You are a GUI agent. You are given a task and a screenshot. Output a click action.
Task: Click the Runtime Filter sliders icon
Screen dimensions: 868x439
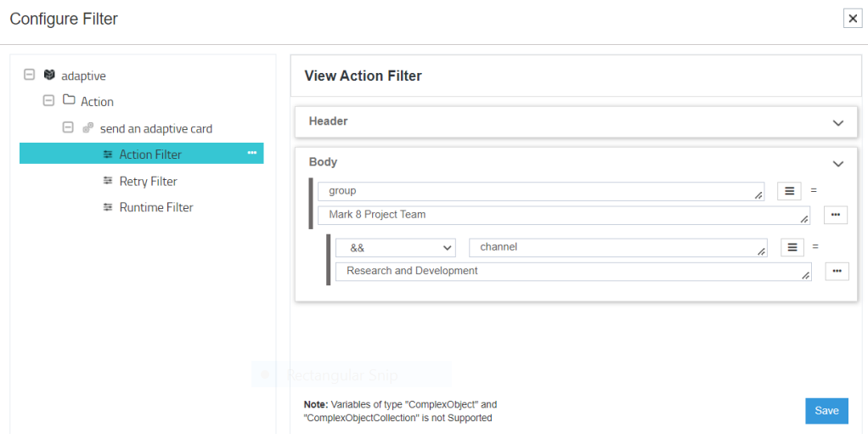click(108, 207)
